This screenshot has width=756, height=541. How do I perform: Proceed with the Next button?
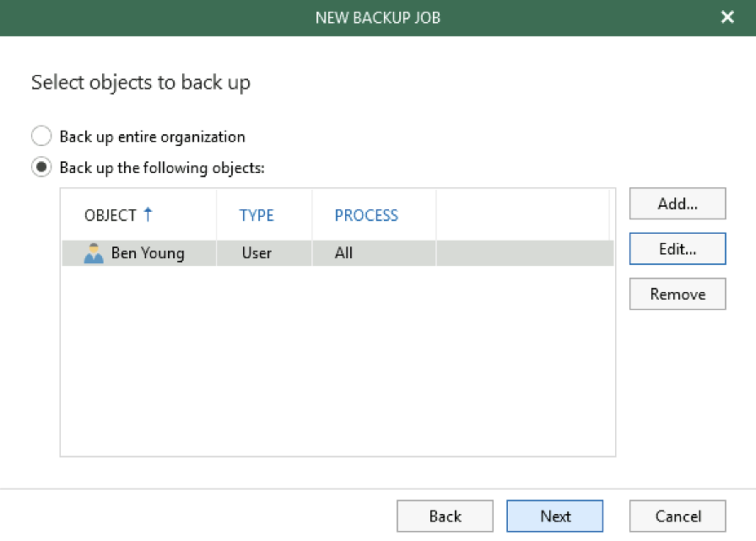click(x=555, y=516)
